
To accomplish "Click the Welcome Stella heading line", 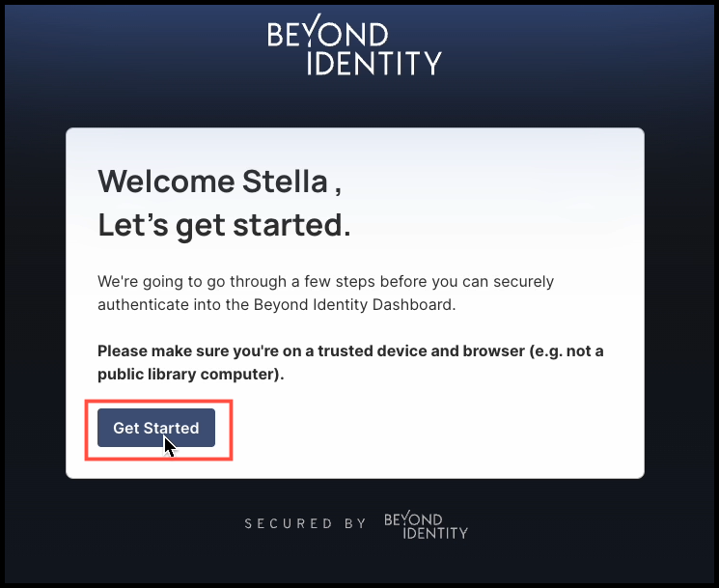I will (x=220, y=182).
